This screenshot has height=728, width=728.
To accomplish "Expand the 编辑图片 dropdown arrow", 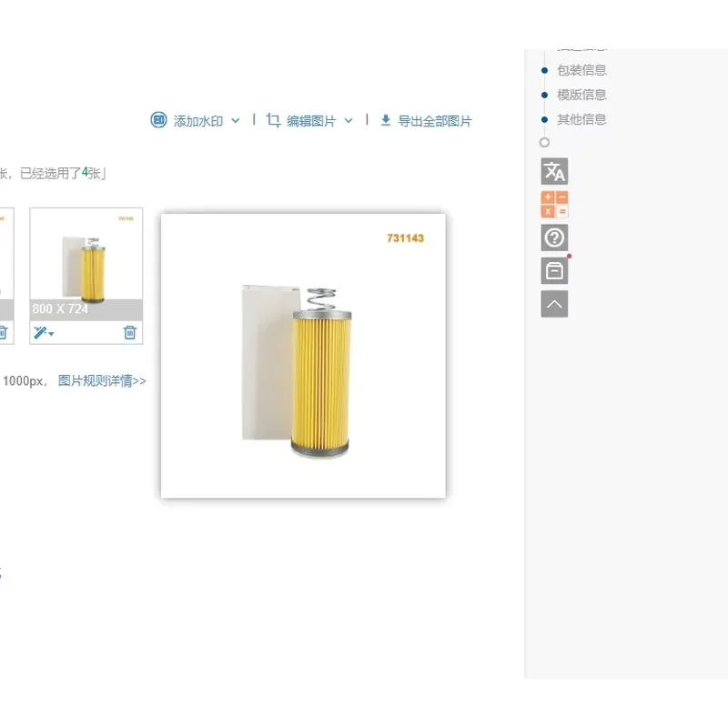I will point(349,121).
